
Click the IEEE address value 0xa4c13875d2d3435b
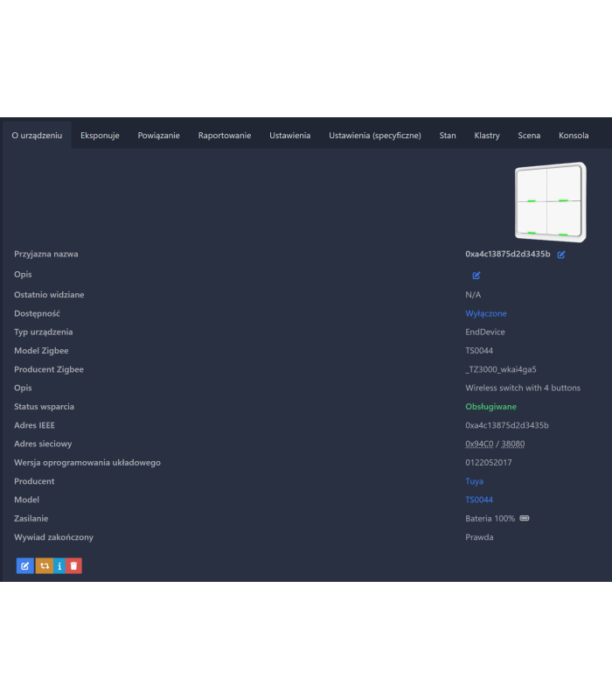[507, 425]
